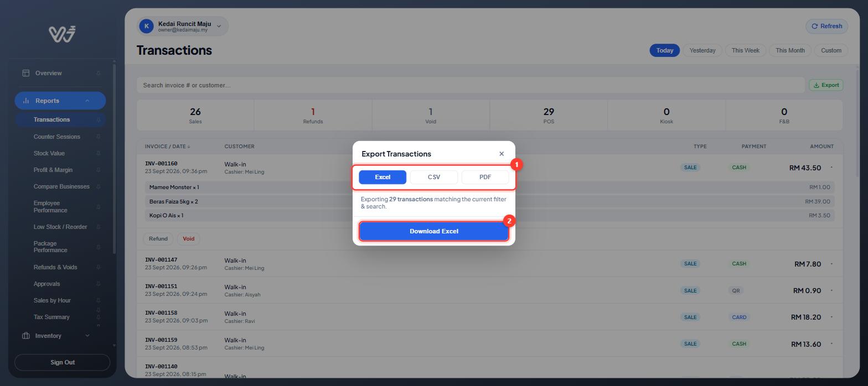Expand the RM 13.60 row chevron

[831, 344]
